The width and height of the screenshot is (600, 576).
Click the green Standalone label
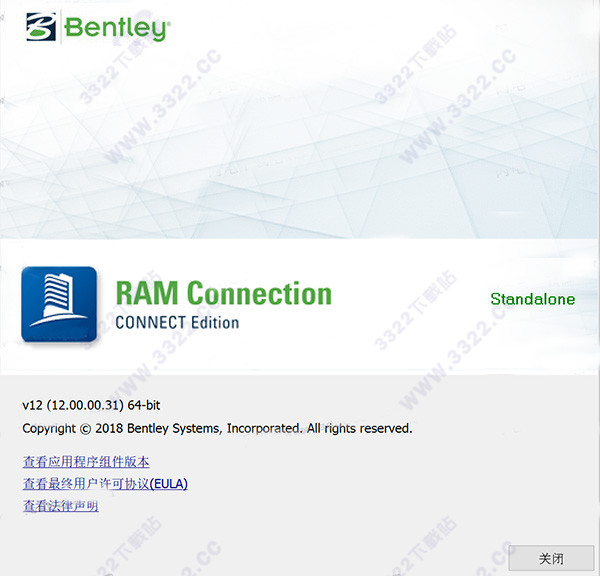coord(533,299)
